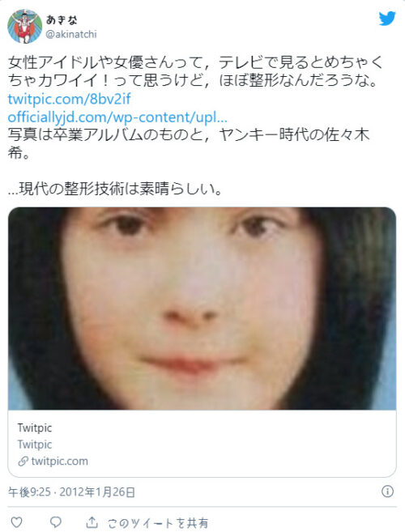Follow the officiallyjd.com/wp-content link
This screenshot has width=405, height=532.
tap(117, 117)
